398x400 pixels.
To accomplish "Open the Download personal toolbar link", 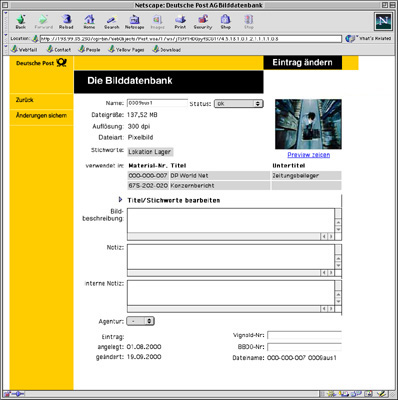I will 166,50.
